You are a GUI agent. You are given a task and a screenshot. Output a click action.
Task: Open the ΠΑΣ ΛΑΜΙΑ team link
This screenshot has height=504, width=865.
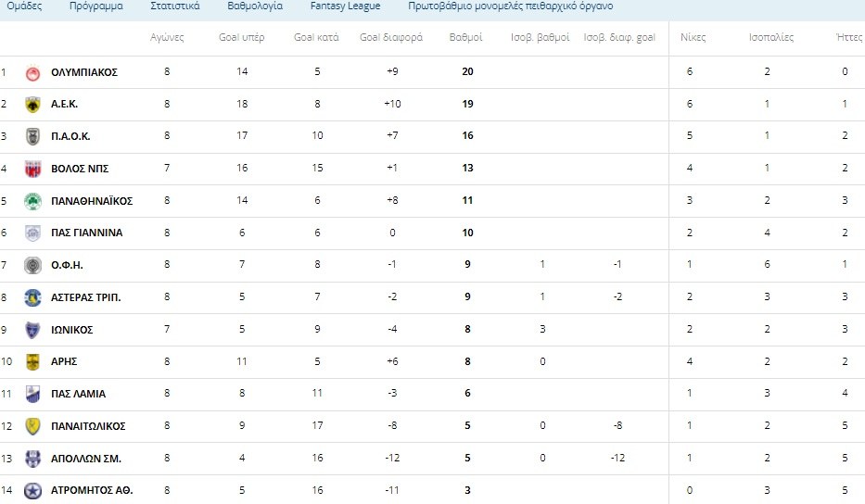[x=78, y=394]
